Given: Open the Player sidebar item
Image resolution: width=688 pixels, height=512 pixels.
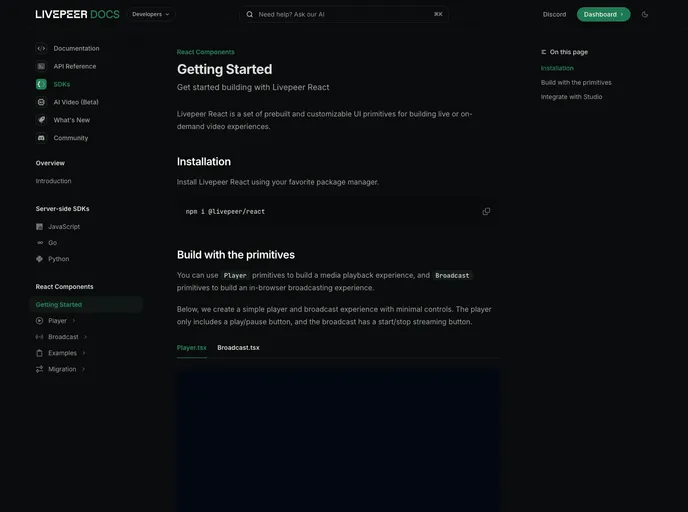Looking at the screenshot, I should 57,321.
